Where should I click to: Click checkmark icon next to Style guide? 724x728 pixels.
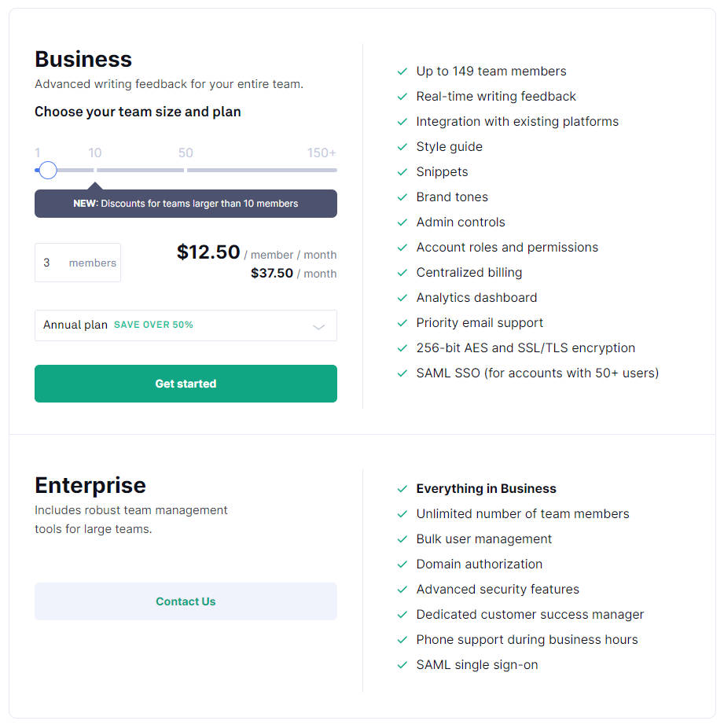[402, 147]
